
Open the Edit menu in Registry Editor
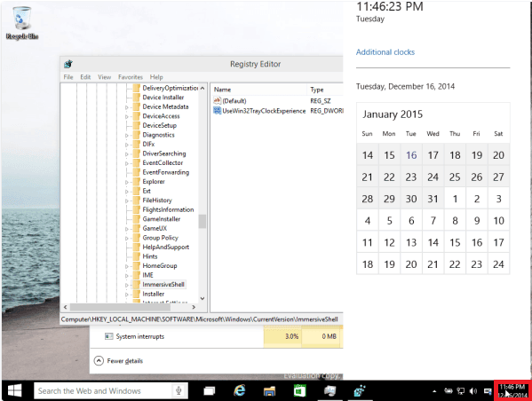(x=85, y=77)
